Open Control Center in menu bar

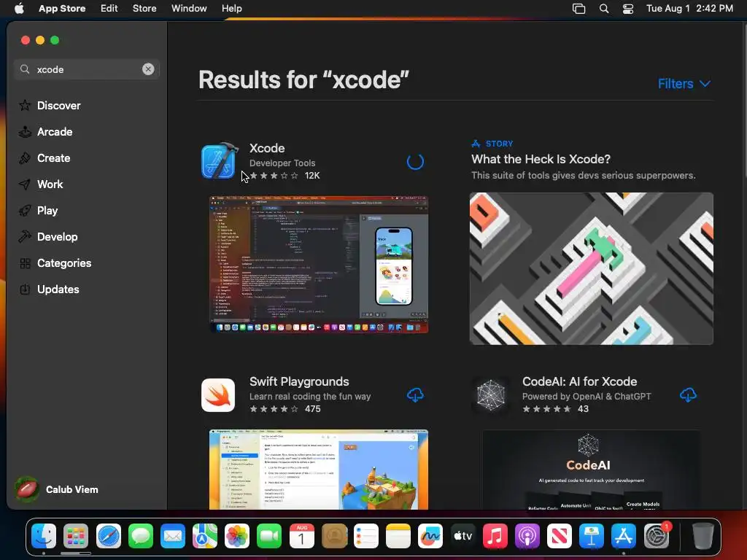pyautogui.click(x=628, y=9)
